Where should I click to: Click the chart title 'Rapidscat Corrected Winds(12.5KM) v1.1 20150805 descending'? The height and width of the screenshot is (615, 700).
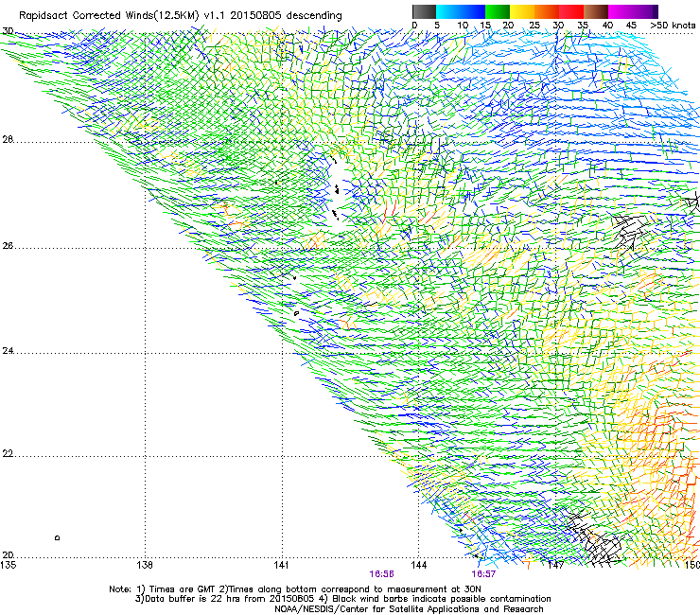pyautogui.click(x=181, y=16)
